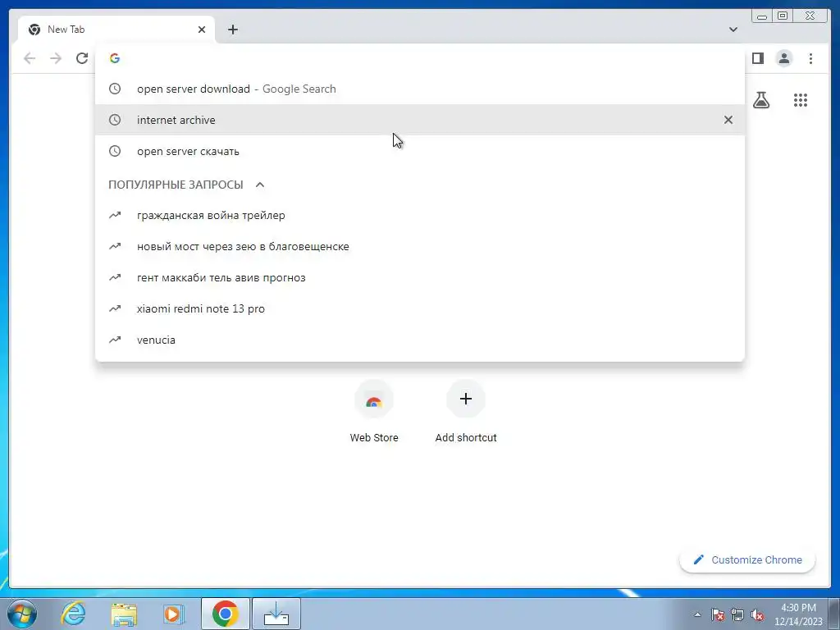This screenshot has width=840, height=630.
Task: Click the muted volume tray icon
Action: click(x=757, y=614)
